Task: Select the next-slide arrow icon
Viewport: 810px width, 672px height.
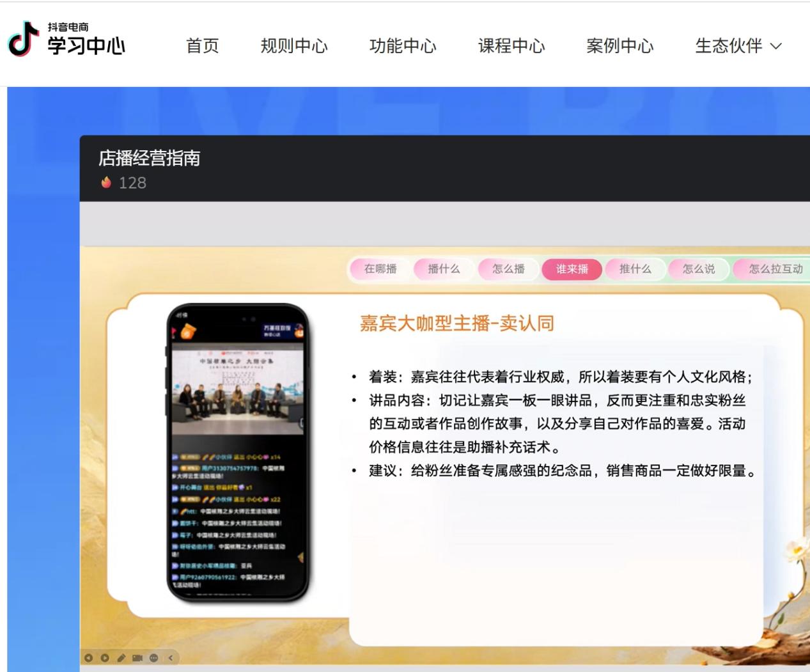Action: point(105,658)
